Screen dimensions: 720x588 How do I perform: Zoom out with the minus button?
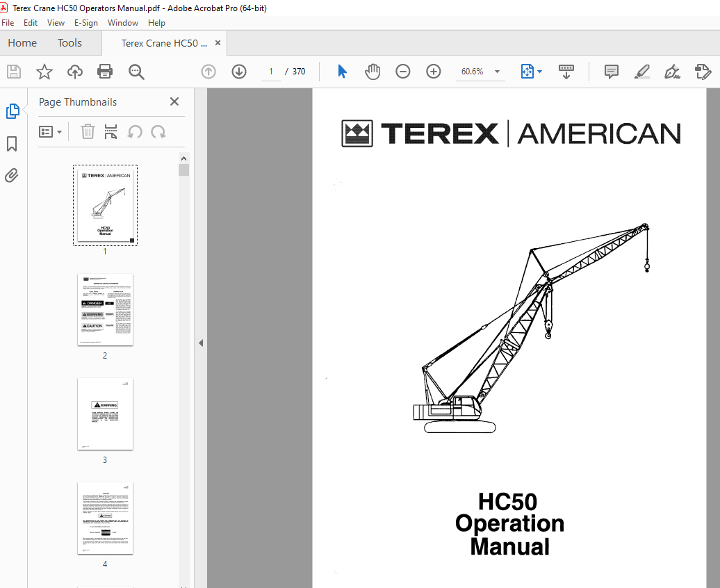click(402, 72)
